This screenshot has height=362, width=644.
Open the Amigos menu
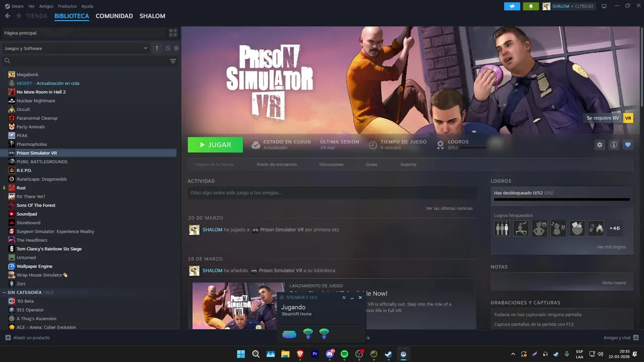[x=46, y=6]
